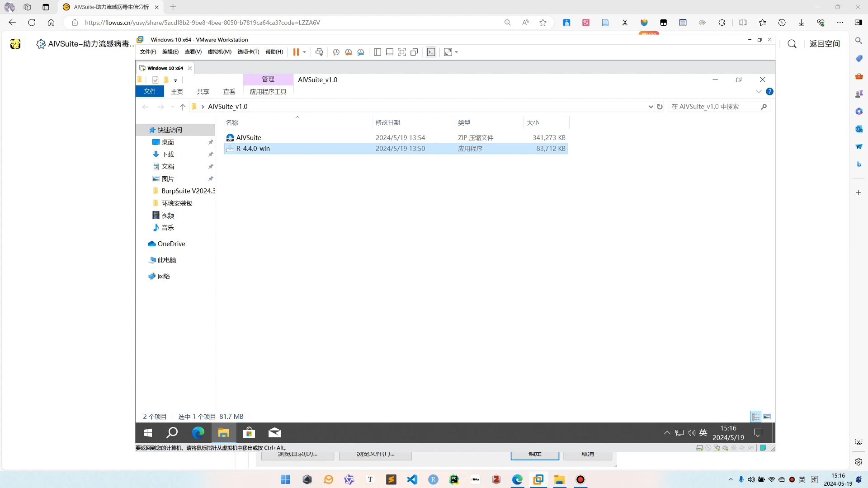Expand the address bar history dropdown

pos(651,107)
